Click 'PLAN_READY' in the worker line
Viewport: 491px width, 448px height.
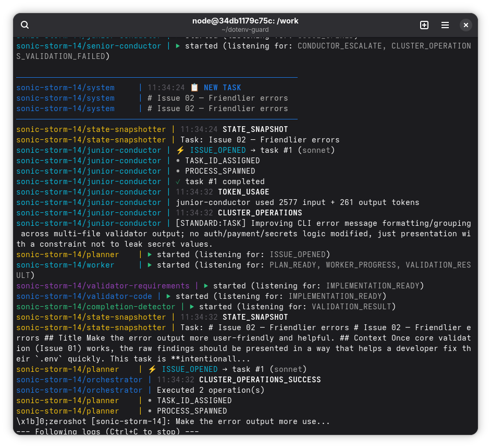click(x=293, y=265)
